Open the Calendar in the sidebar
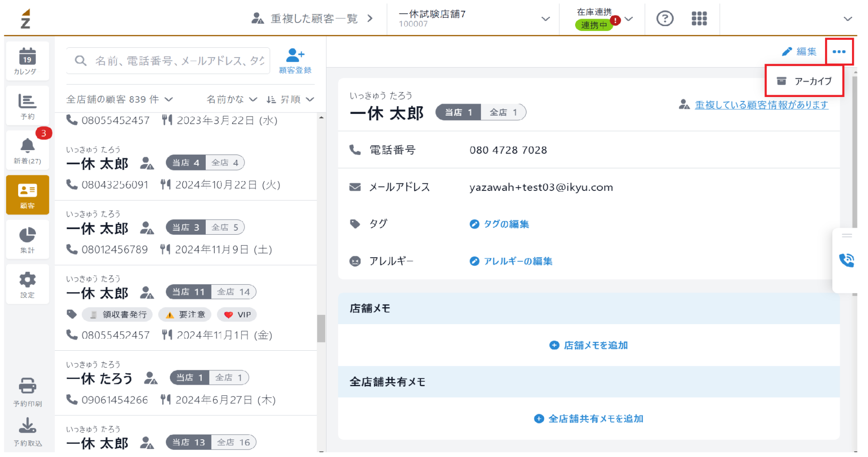 coord(27,61)
